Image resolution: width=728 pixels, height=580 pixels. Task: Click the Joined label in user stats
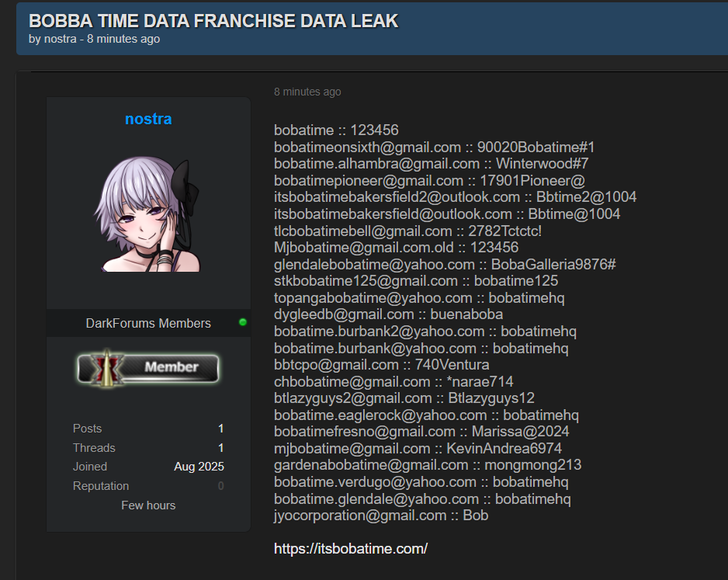click(90, 467)
